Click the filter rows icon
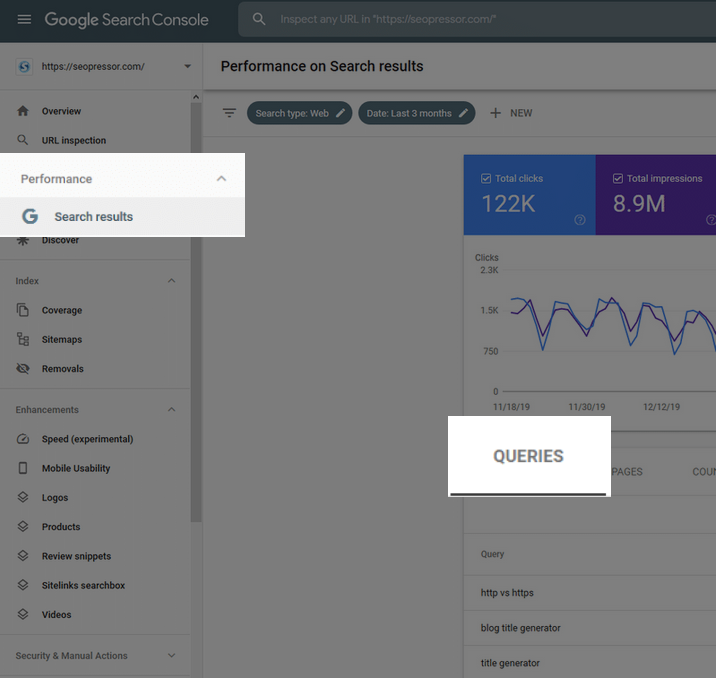This screenshot has width=716, height=678. click(x=229, y=113)
